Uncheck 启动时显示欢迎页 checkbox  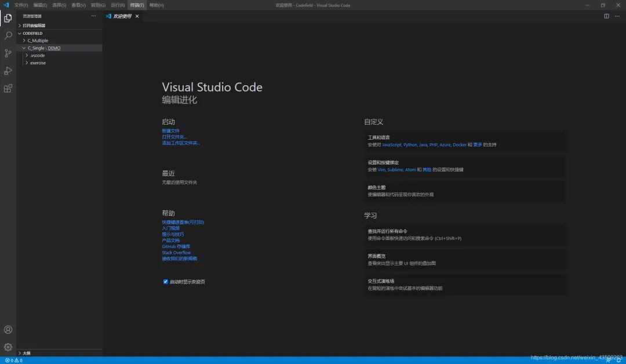click(165, 281)
